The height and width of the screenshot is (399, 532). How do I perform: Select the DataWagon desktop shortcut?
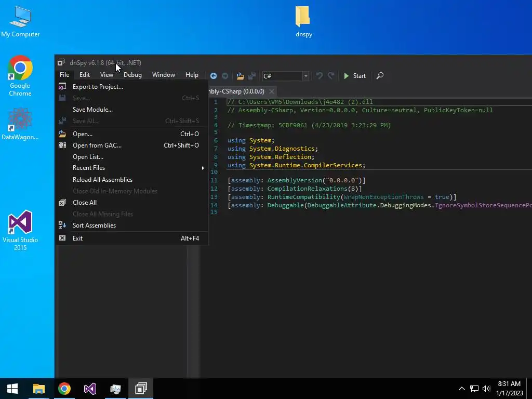tap(20, 124)
